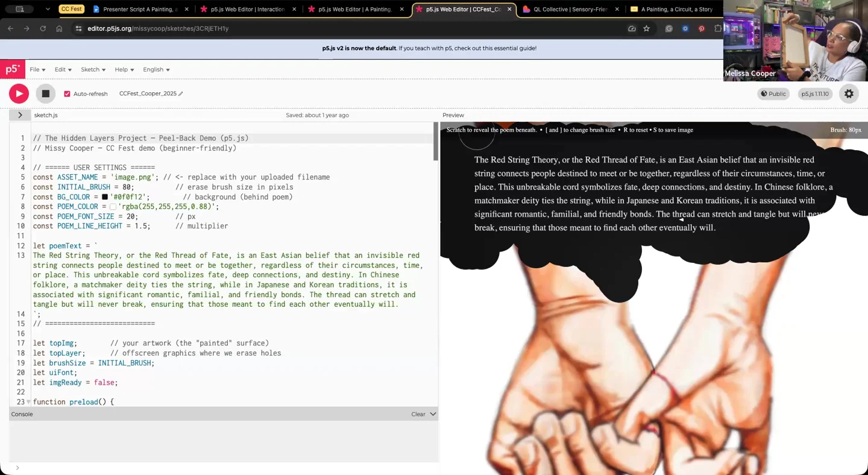
Task: Bookmark this page with star icon
Action: pyautogui.click(x=646, y=28)
